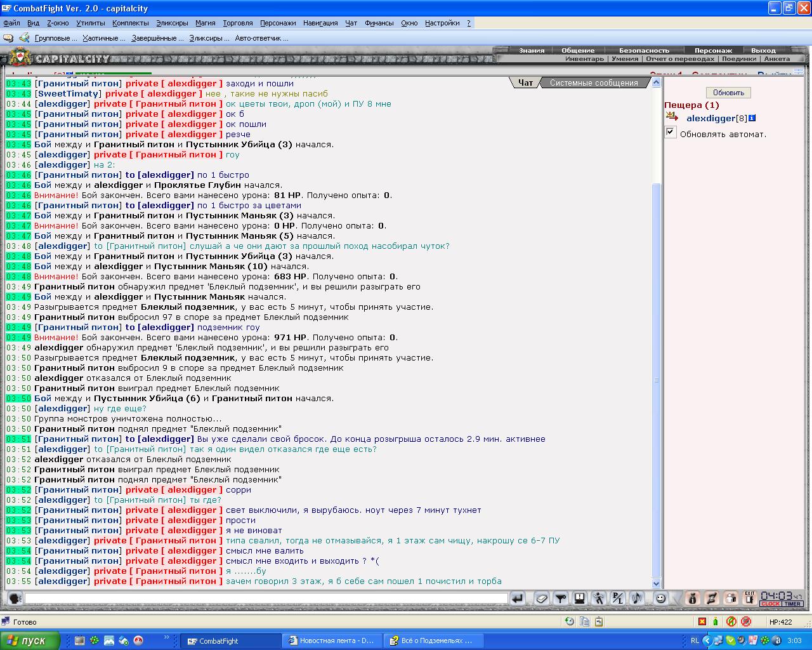This screenshot has width=812, height=650.
Task: Click the red X square in status bar
Action: [x=702, y=621]
